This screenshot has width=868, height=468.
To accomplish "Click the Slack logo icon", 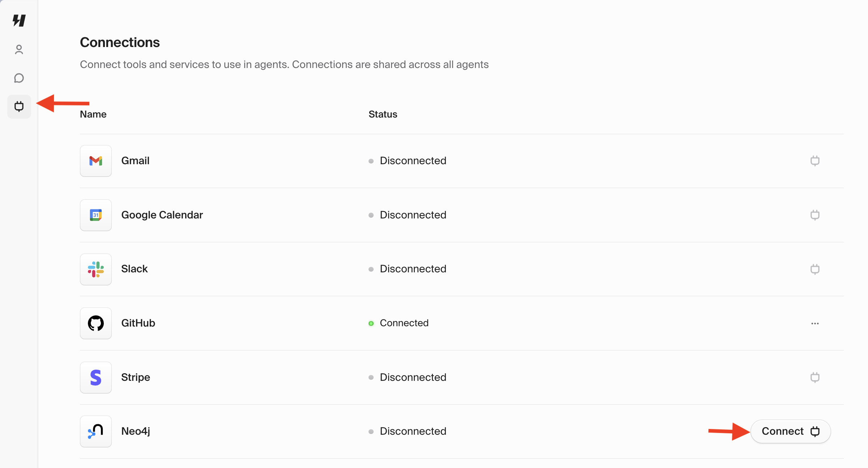I will click(x=95, y=269).
